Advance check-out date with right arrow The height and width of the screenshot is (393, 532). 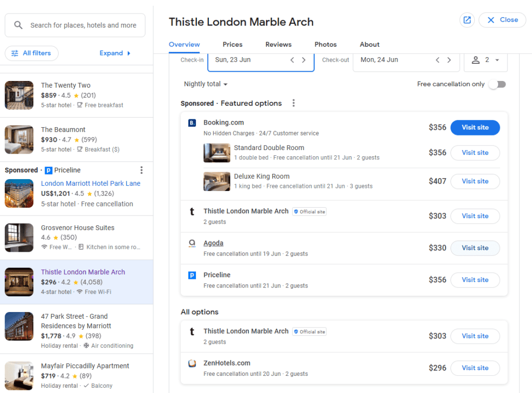point(449,60)
